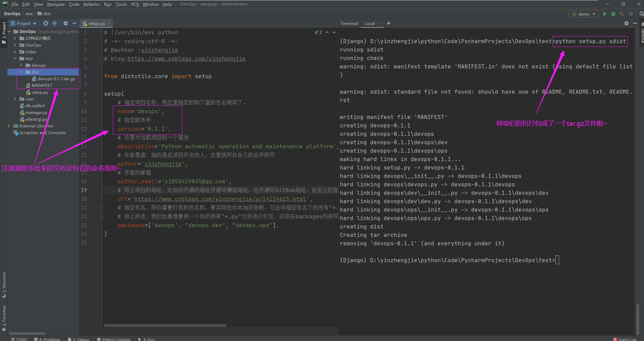Run the 'demo' configuration with green arrow
The image size is (644, 341).
604,14
